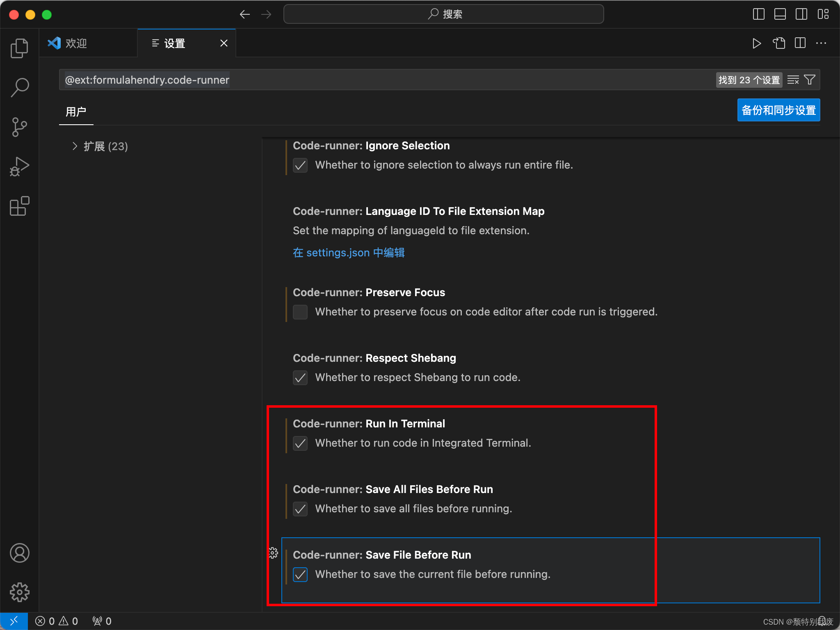Toggle Save File Before Run checkbox
The width and height of the screenshot is (840, 630).
click(300, 574)
